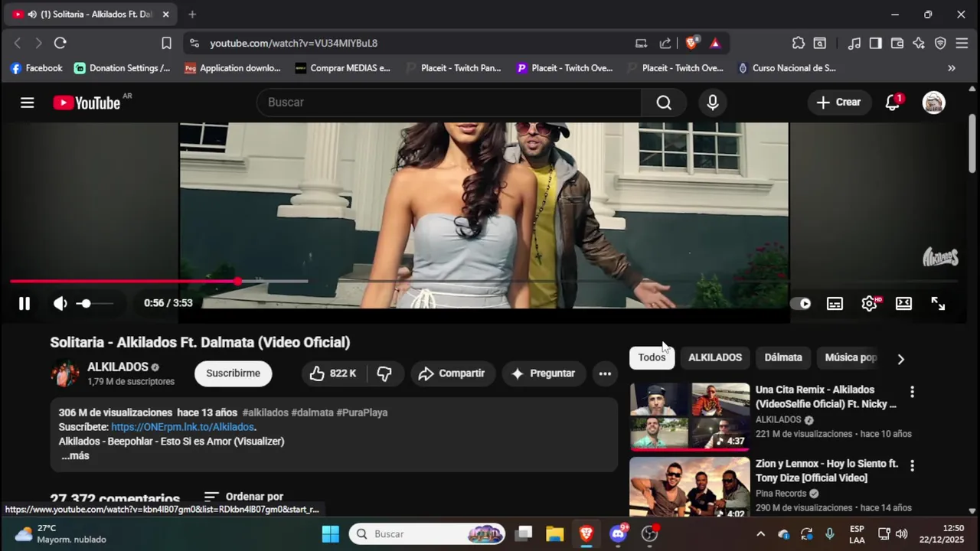Toggle subtitles with the captions icon

(835, 304)
